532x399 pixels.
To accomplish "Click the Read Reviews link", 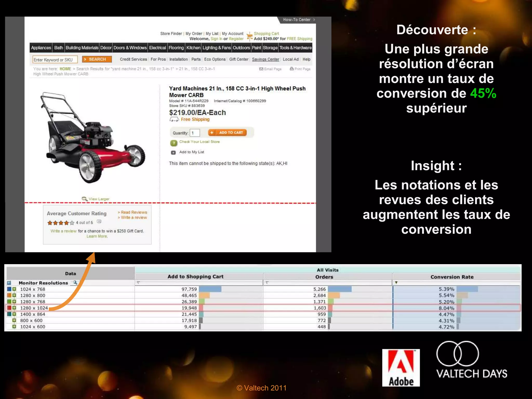I will coord(132,212).
